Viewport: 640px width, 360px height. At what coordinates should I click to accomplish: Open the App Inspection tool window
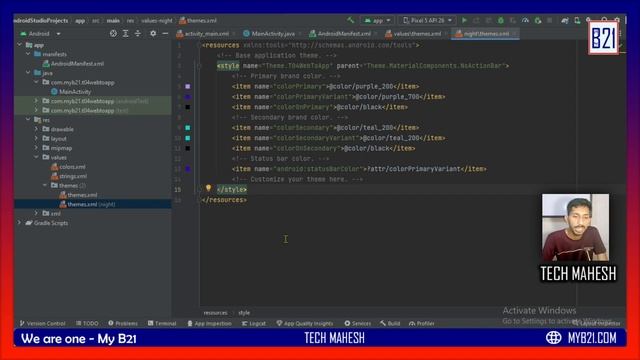[x=209, y=323]
